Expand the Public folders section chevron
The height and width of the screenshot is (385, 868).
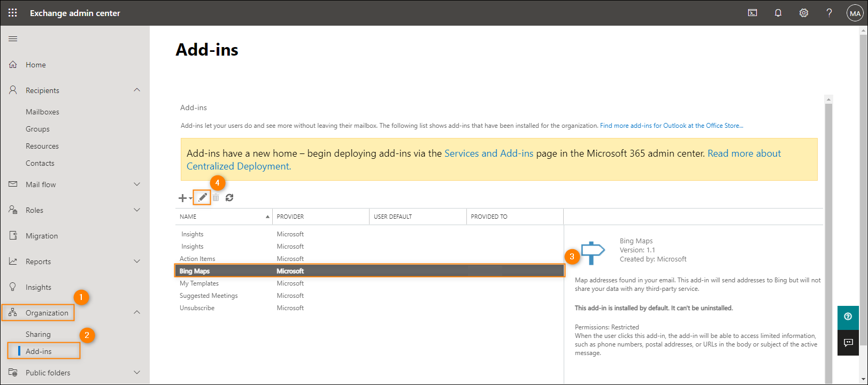tap(137, 372)
